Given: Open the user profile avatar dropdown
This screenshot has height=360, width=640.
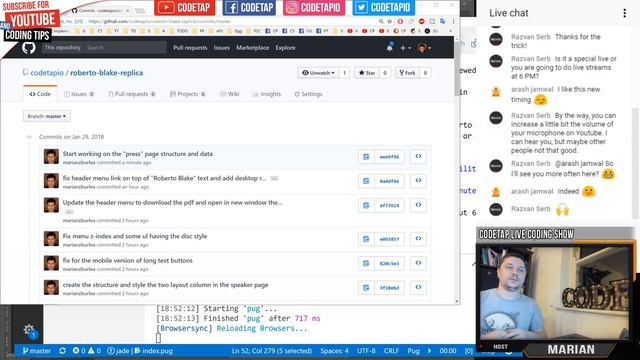Looking at the screenshot, I should point(424,48).
